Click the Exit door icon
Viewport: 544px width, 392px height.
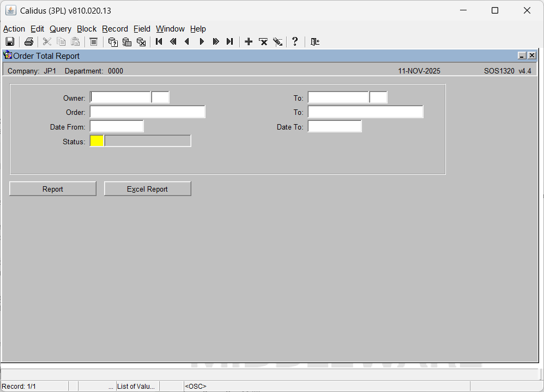[x=315, y=42]
